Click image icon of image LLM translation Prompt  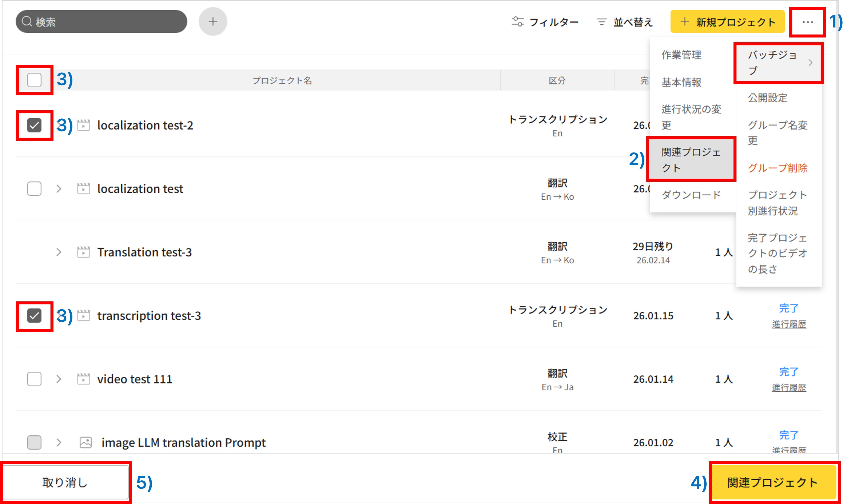86,442
